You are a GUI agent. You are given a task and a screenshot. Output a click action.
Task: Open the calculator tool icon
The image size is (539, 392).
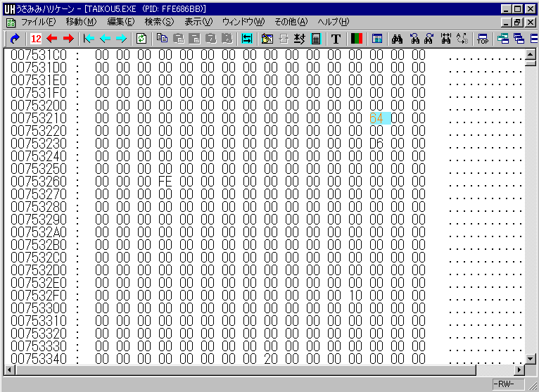[x=316, y=39]
